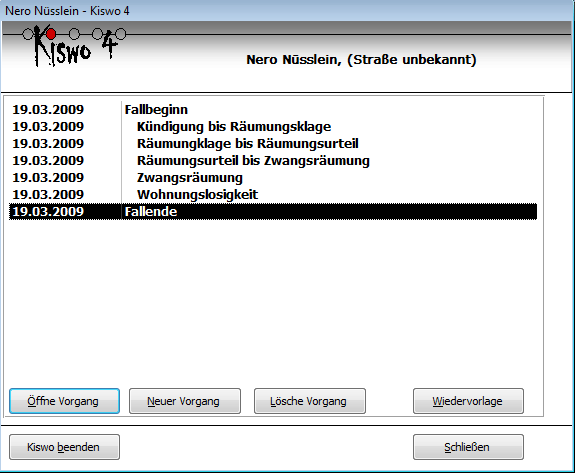The image size is (575, 473).
Task: Select the Zwangsräumung entry
Action: point(273,177)
